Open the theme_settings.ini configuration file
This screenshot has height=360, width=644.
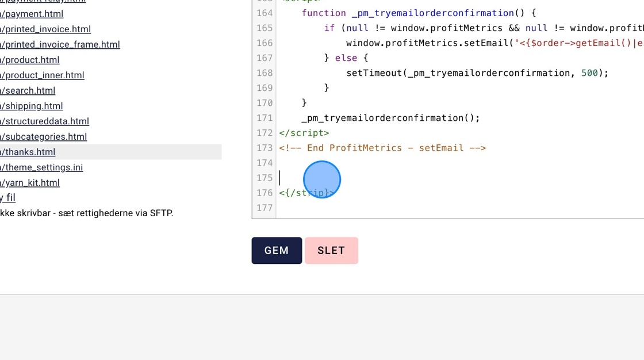pyautogui.click(x=41, y=167)
